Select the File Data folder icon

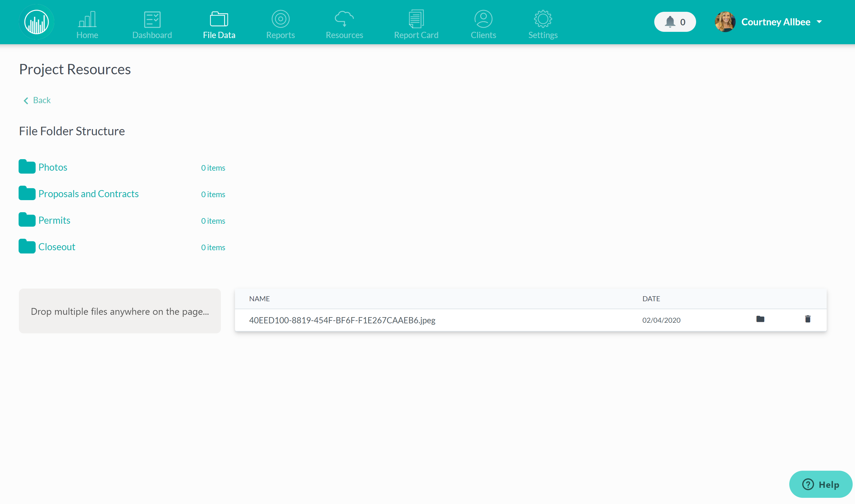[219, 19]
